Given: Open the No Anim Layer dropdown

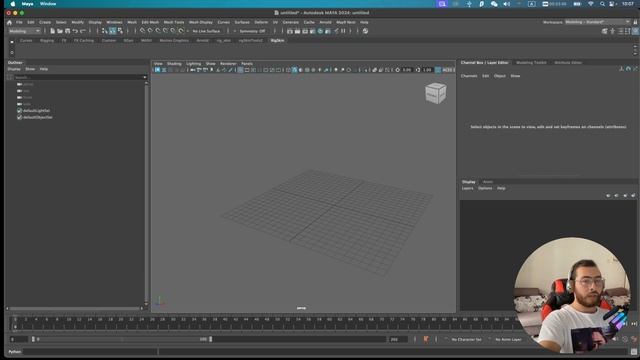Looking at the screenshot, I should [x=508, y=339].
